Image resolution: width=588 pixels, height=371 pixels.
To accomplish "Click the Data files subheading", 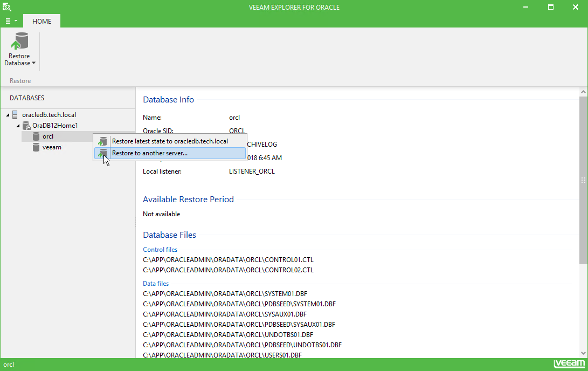I will 156,284.
